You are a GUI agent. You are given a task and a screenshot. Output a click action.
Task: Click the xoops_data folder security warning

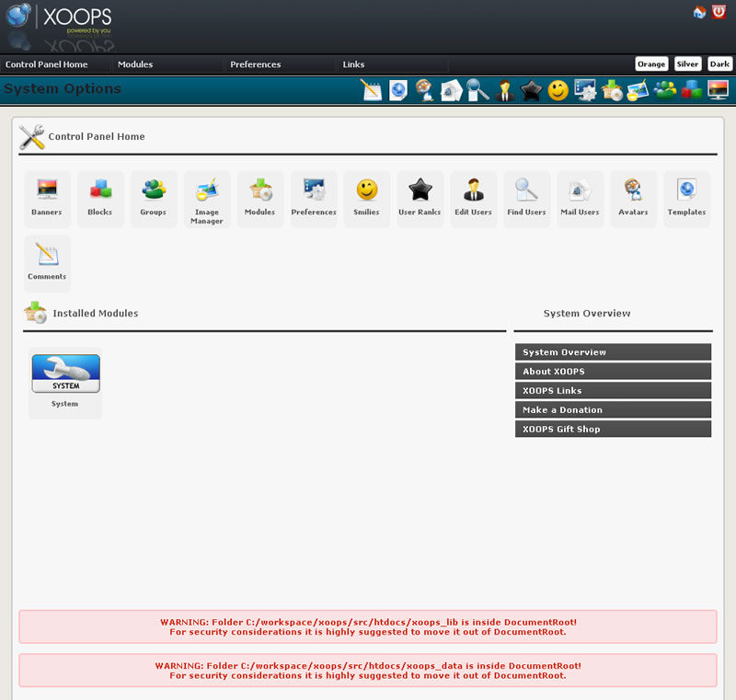pyautogui.click(x=368, y=671)
